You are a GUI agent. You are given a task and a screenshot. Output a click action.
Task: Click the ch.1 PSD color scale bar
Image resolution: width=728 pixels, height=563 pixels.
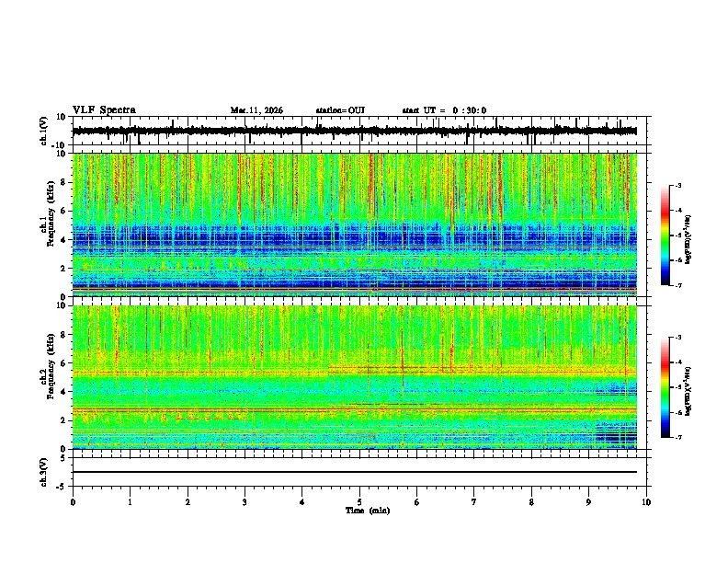[x=665, y=236]
